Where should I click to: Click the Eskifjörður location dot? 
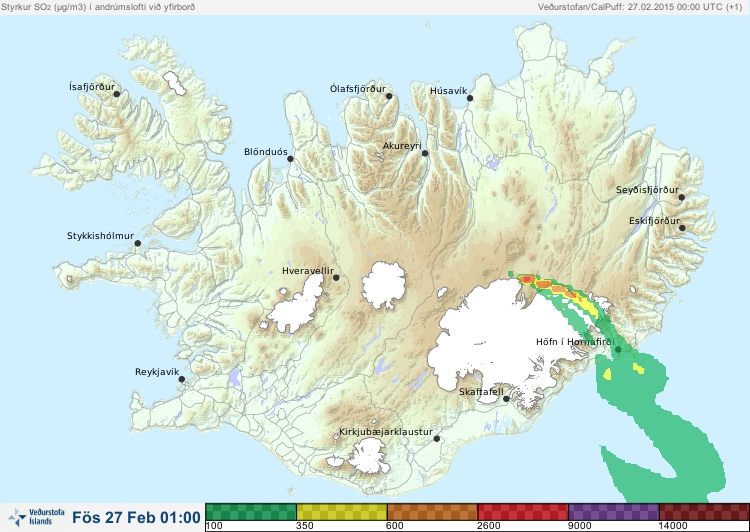tap(682, 228)
